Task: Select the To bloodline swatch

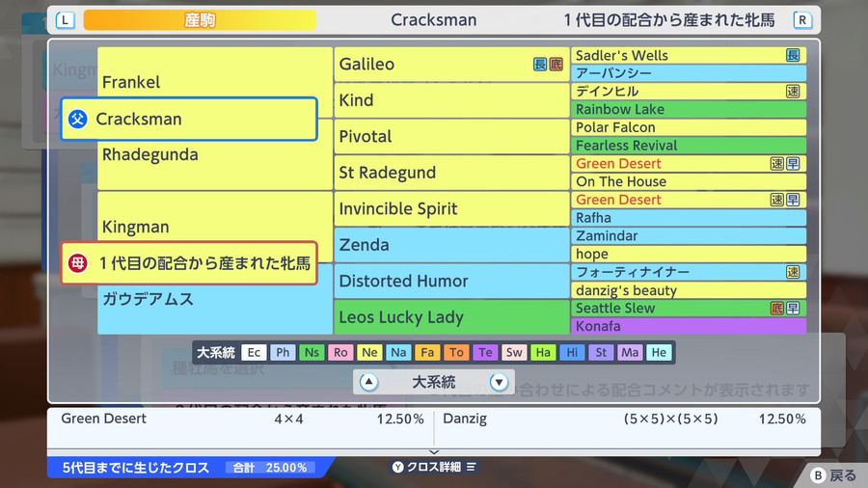Action: tap(456, 352)
